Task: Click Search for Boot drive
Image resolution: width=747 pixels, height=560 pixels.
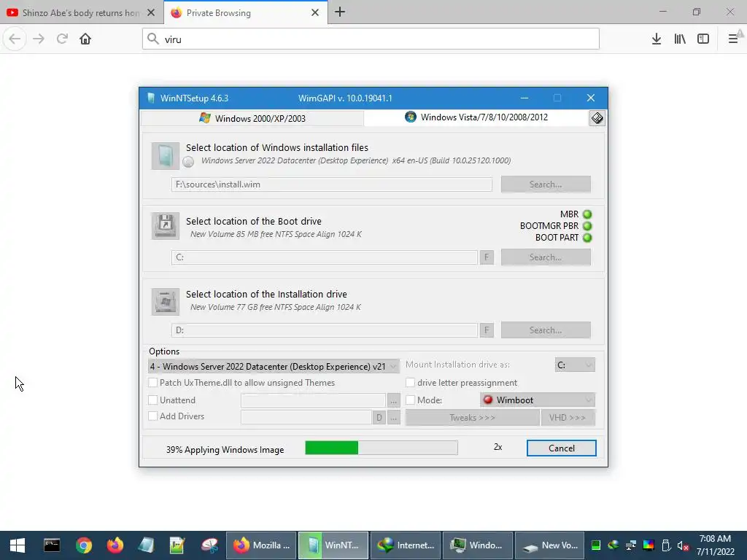Action: 546,257
